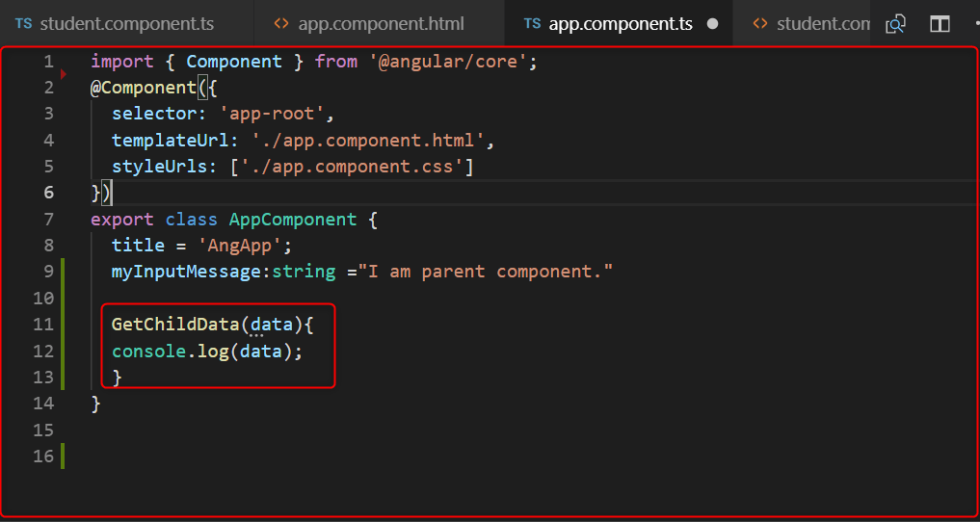Click 'selector' property on line 3
980x522 pixels.
pos(154,115)
